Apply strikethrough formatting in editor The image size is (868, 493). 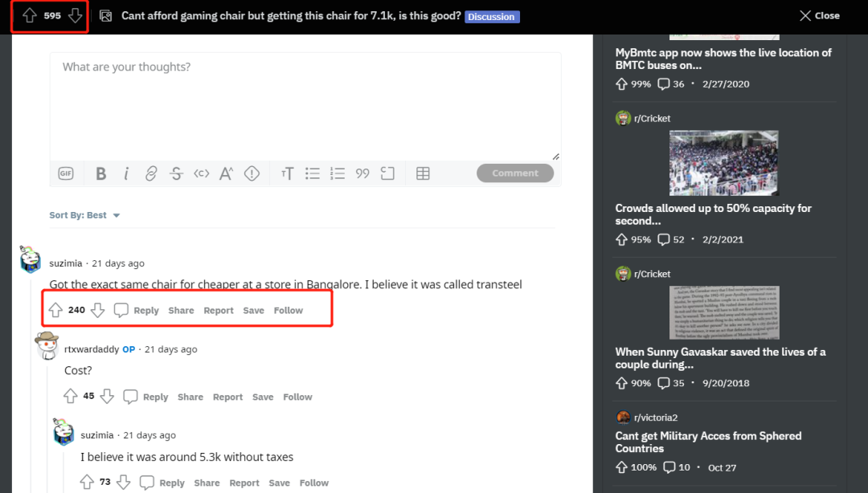177,173
